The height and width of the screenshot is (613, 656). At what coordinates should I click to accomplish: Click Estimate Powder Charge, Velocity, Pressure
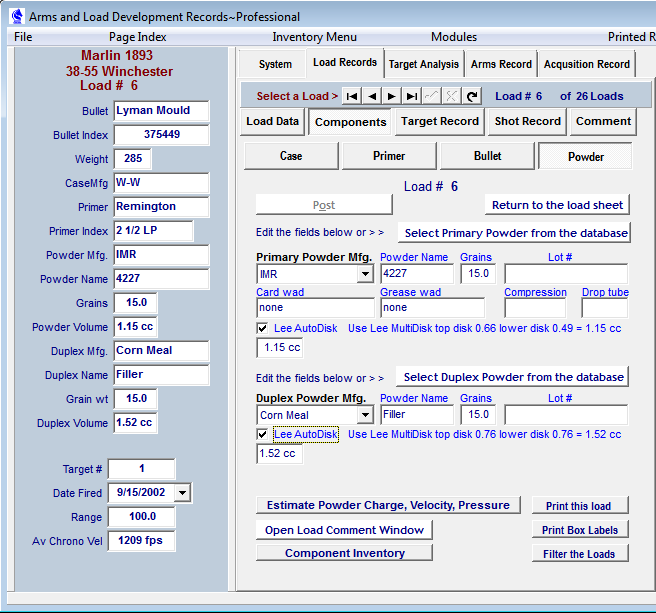[x=388, y=505]
